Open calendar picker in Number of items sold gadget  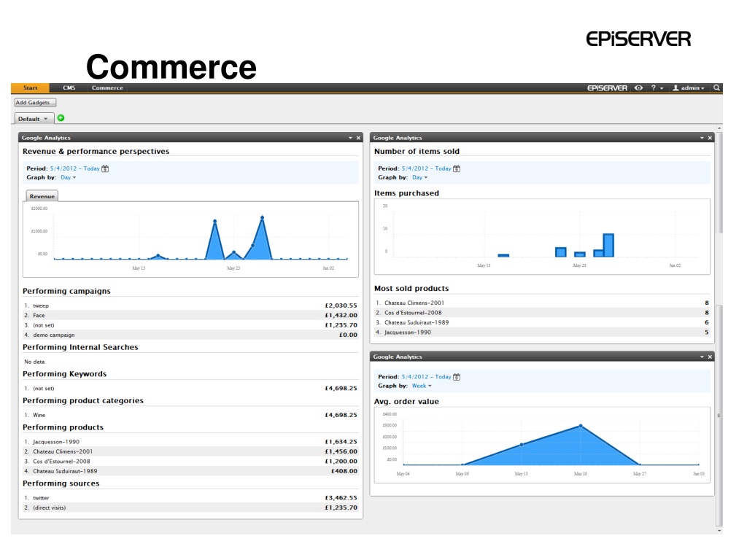click(x=457, y=168)
